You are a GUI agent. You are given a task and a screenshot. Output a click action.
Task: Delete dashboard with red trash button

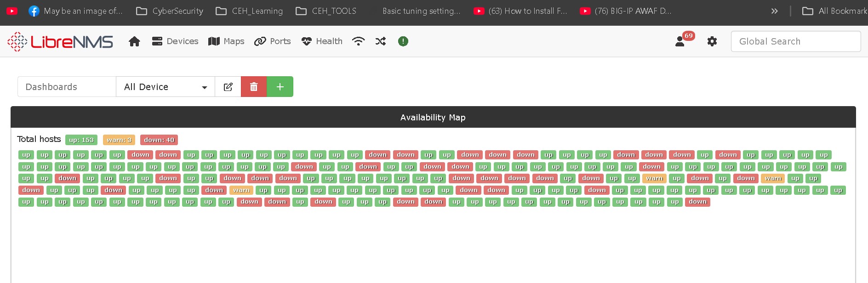pos(254,87)
